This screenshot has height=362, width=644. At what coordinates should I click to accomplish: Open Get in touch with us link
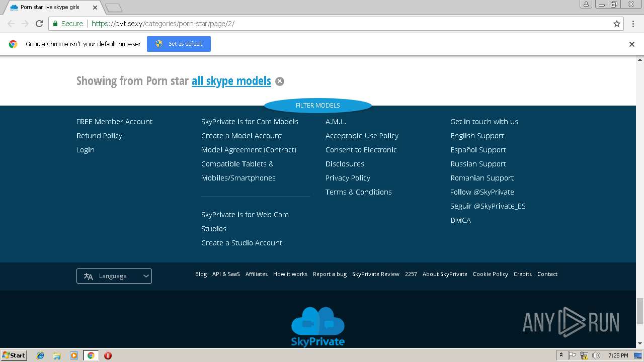[484, 122]
